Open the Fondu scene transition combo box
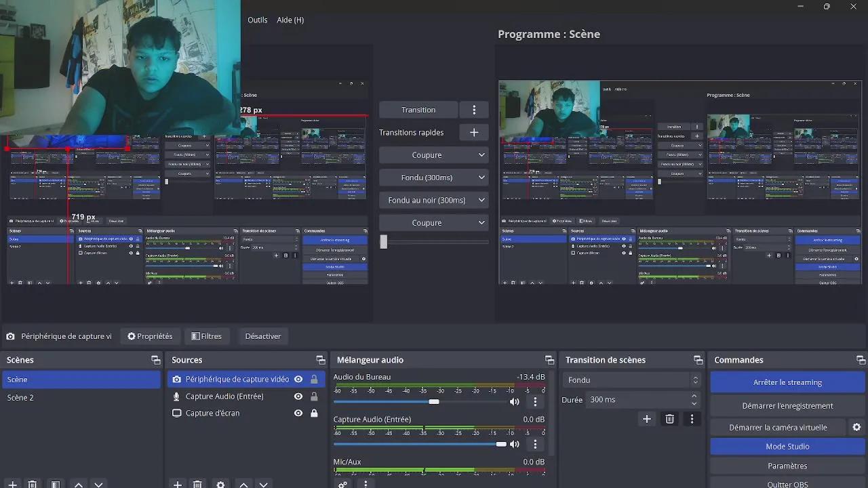Image resolution: width=868 pixels, height=488 pixels. tap(631, 380)
